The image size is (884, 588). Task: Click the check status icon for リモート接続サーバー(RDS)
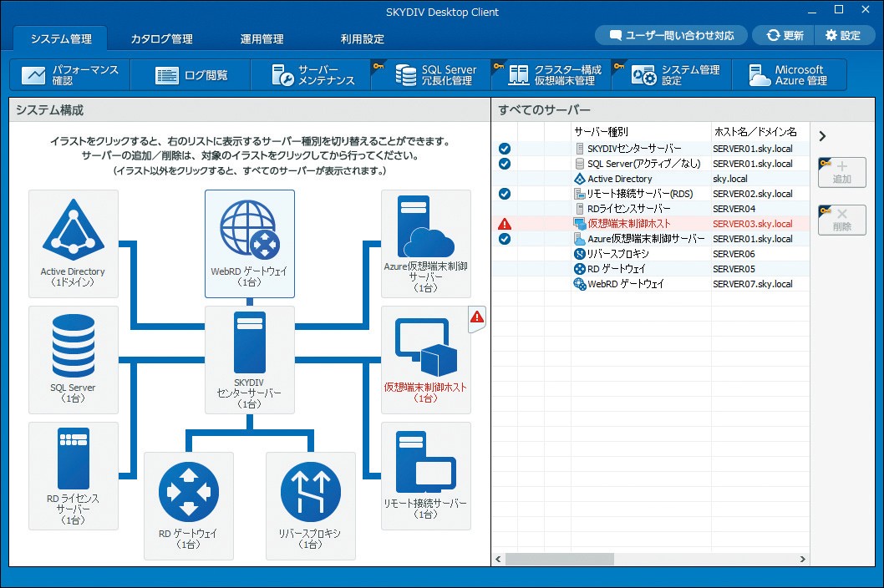505,194
